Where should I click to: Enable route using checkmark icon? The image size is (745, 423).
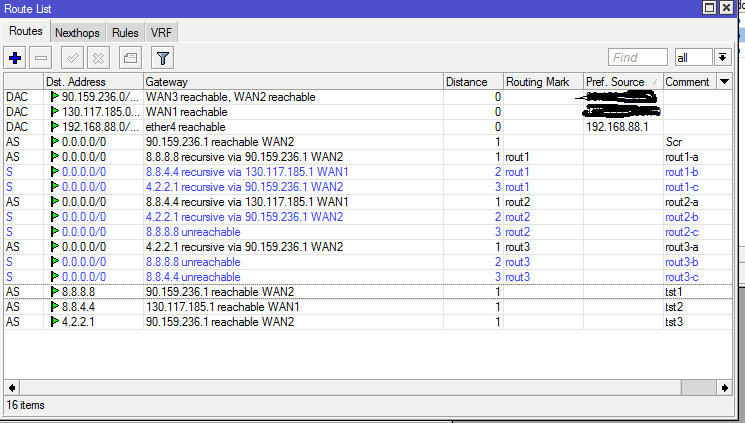tap(73, 58)
